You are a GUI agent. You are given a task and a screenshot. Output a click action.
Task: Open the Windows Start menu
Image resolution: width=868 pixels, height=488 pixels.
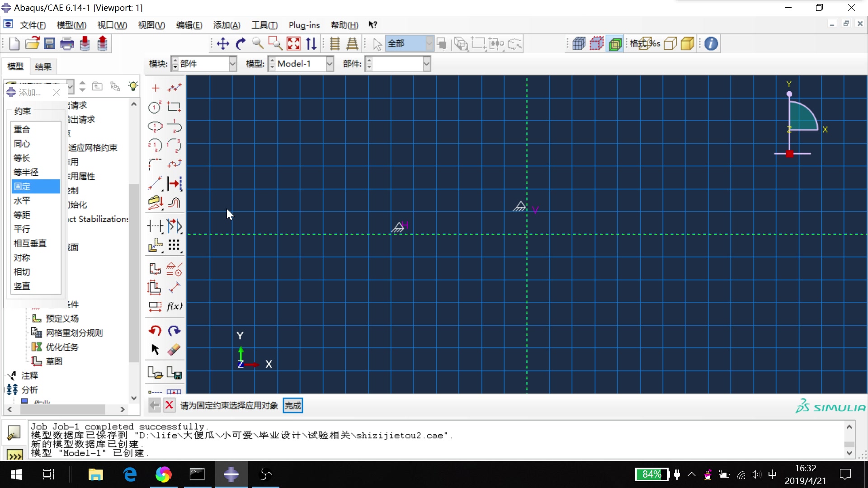pos(16,474)
